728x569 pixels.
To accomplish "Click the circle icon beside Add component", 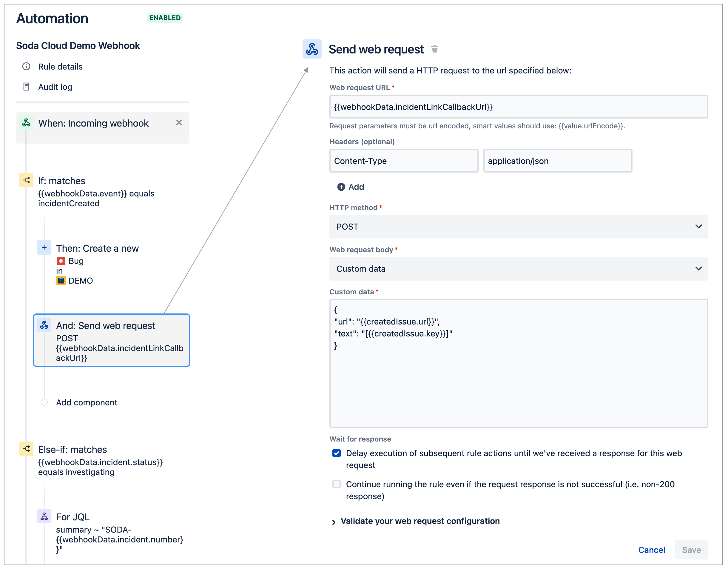I will pyautogui.click(x=44, y=402).
